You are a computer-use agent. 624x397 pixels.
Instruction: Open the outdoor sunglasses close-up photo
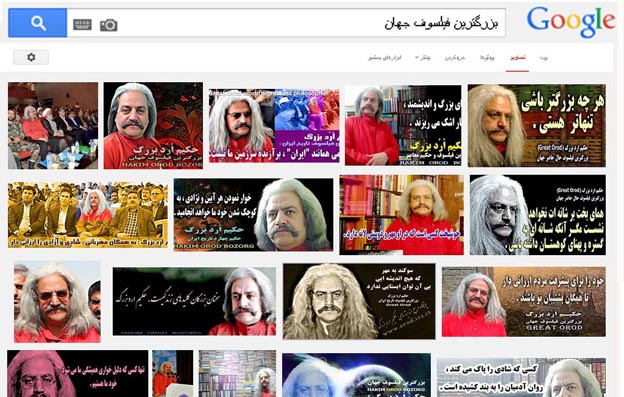[x=57, y=302]
